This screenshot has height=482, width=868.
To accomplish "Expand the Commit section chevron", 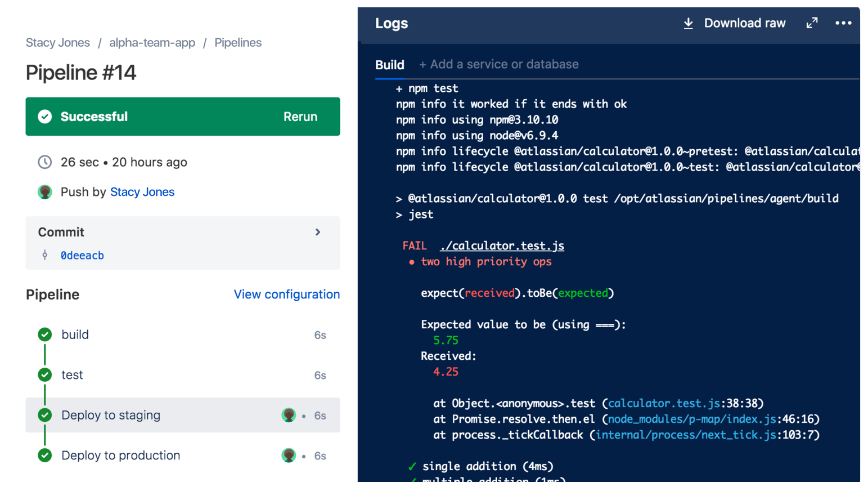I will point(318,232).
